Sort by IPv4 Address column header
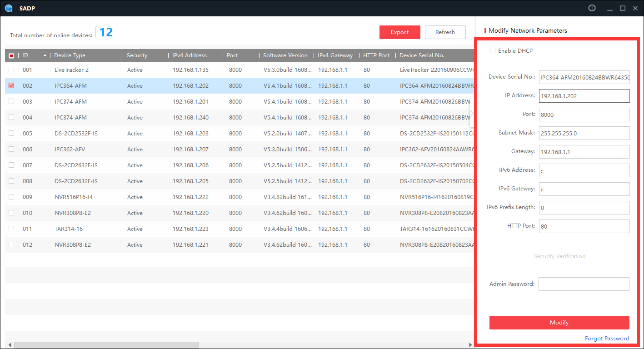The height and width of the screenshot is (349, 644). (195, 55)
